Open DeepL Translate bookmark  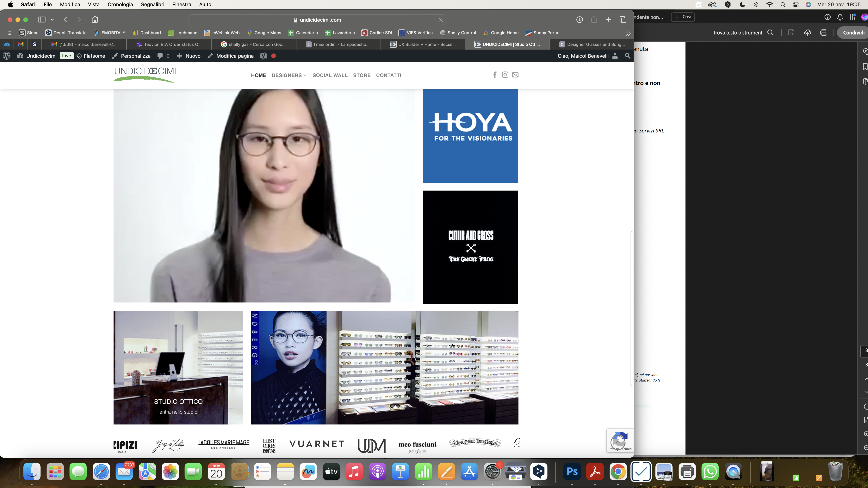click(66, 33)
